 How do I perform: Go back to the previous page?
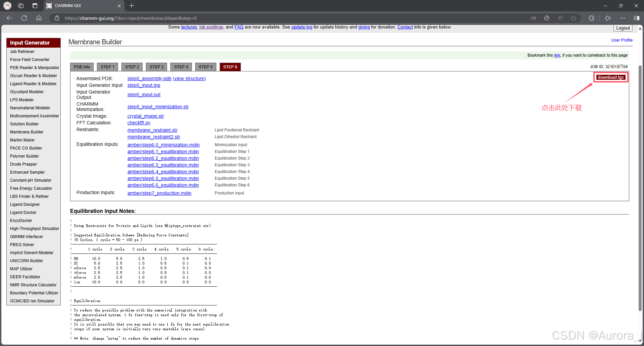9,18
